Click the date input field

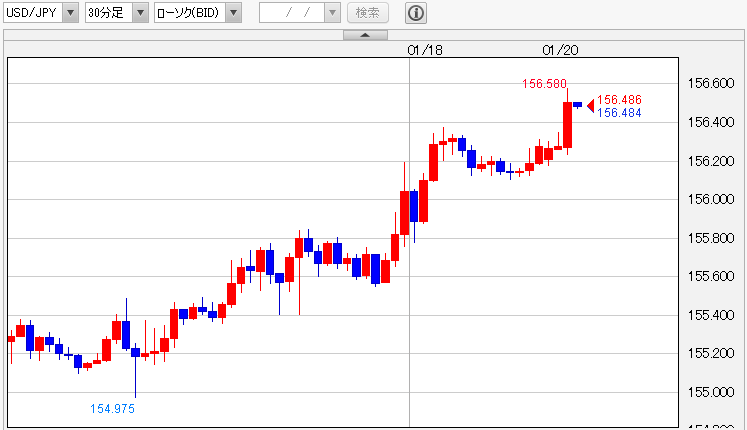click(x=292, y=12)
